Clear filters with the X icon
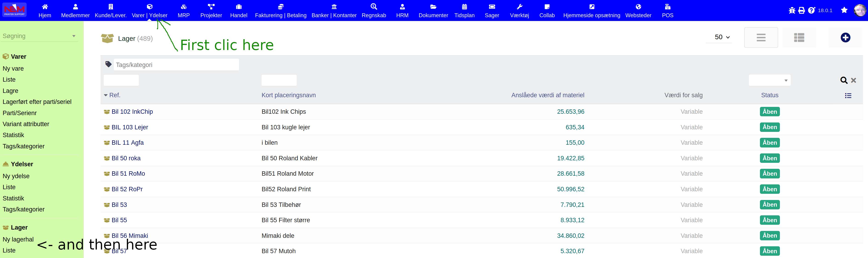This screenshot has width=868, height=258. tap(854, 80)
